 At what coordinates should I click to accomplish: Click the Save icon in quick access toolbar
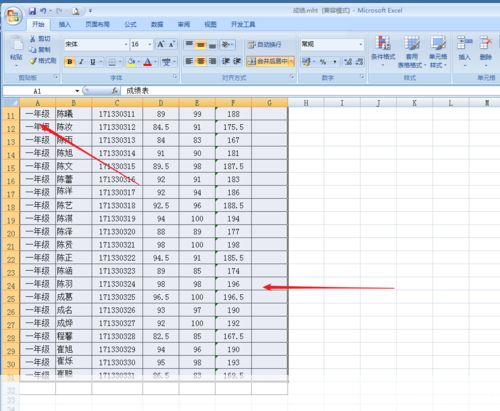point(32,11)
